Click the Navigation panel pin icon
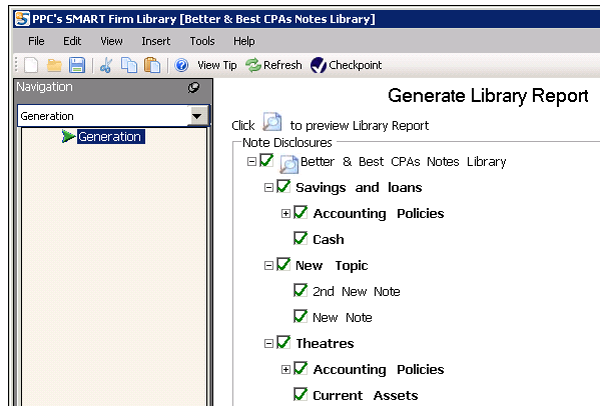The image size is (600, 406). 194,88
